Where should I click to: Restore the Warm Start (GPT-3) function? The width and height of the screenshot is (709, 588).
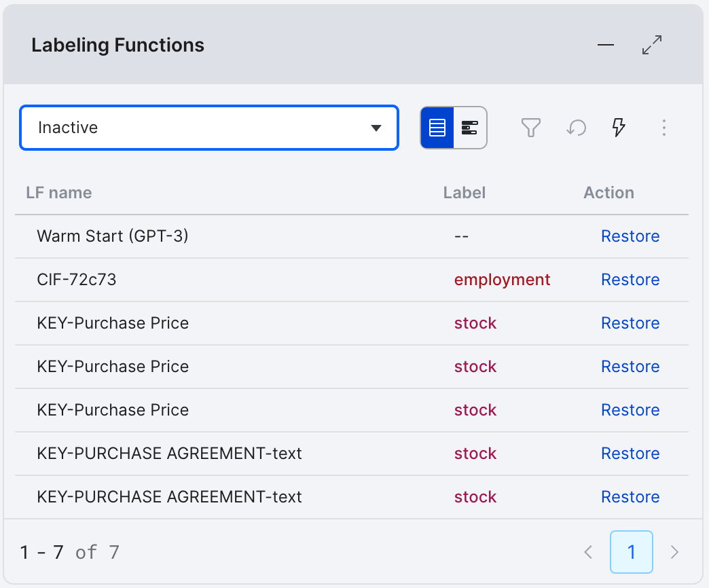(x=630, y=236)
